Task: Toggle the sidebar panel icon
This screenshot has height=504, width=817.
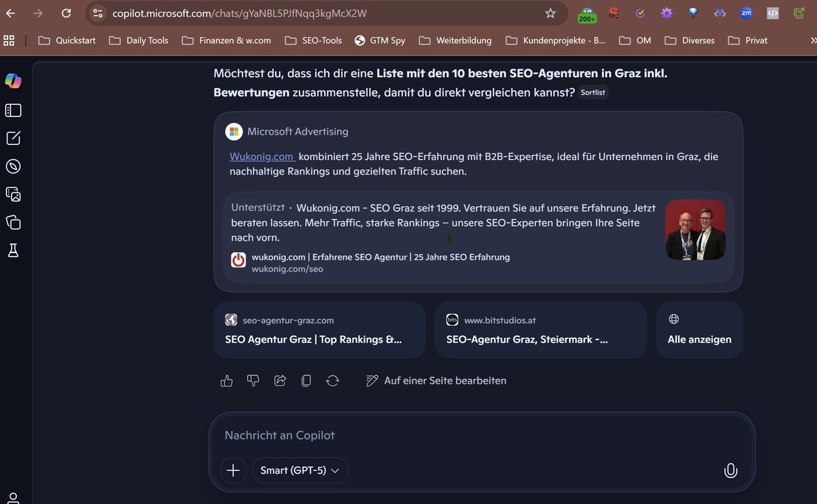Action: [x=13, y=110]
